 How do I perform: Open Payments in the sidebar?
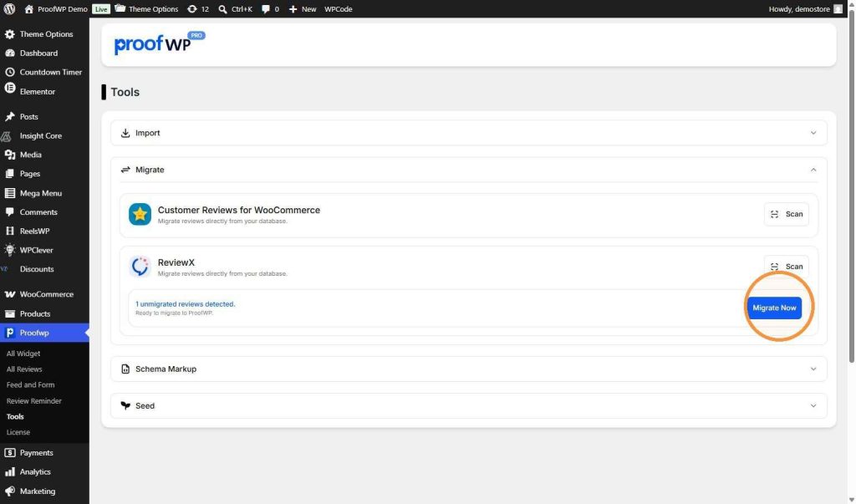pyautogui.click(x=36, y=453)
